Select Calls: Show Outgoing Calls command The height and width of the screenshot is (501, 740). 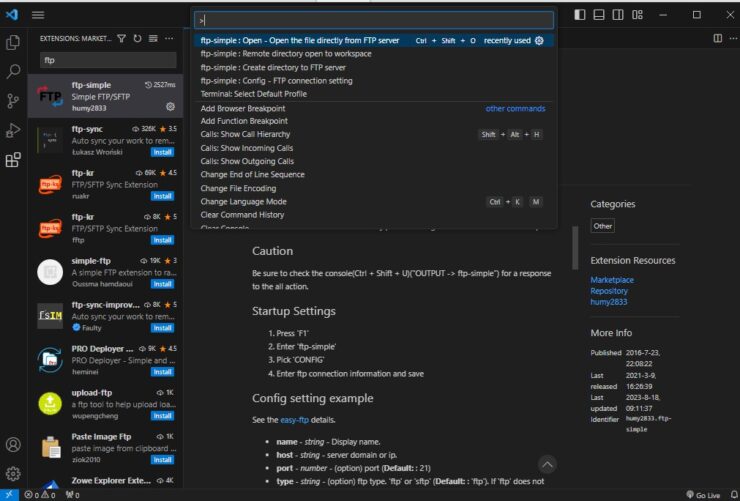coord(374,161)
